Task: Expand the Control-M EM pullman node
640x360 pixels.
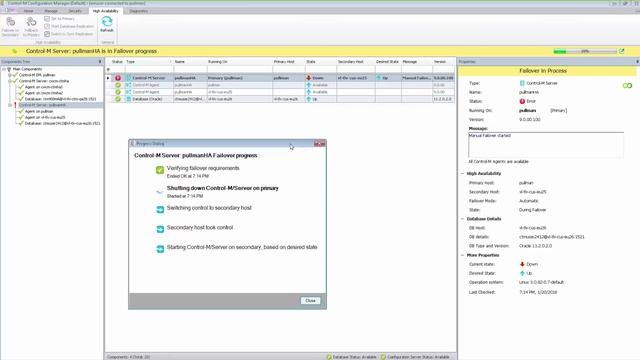Action: point(10,75)
